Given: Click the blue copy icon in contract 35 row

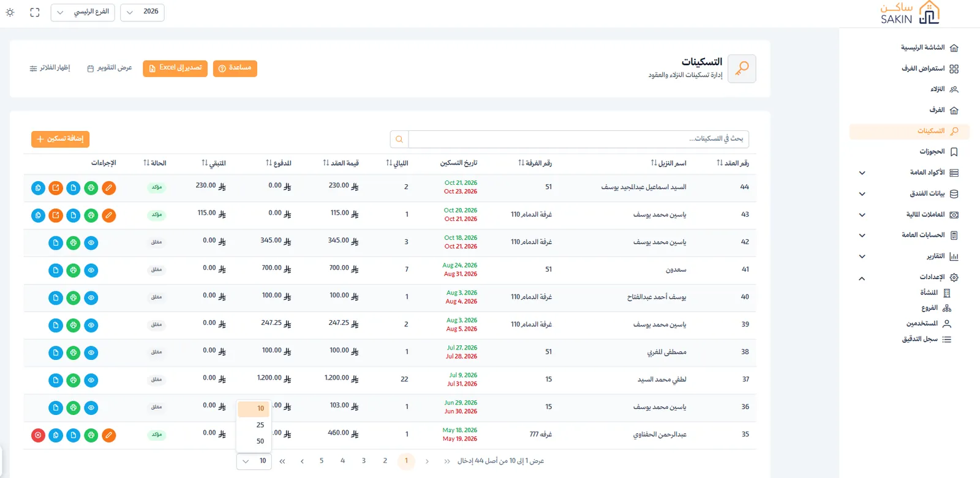Looking at the screenshot, I should tap(56, 435).
